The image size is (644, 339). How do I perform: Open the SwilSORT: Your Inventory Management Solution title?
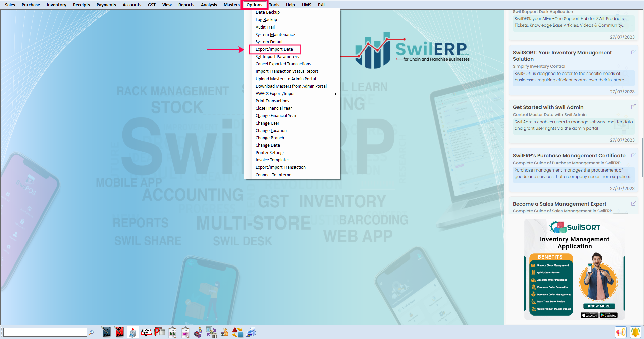pyautogui.click(x=562, y=56)
